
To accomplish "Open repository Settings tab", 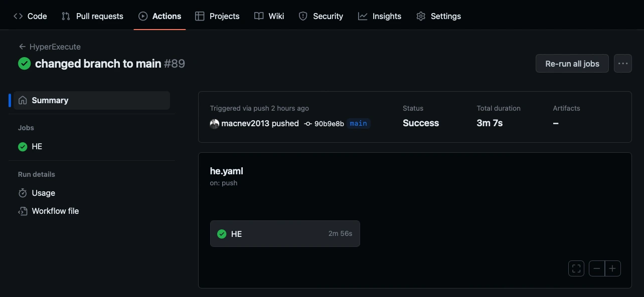I will 438,16.
